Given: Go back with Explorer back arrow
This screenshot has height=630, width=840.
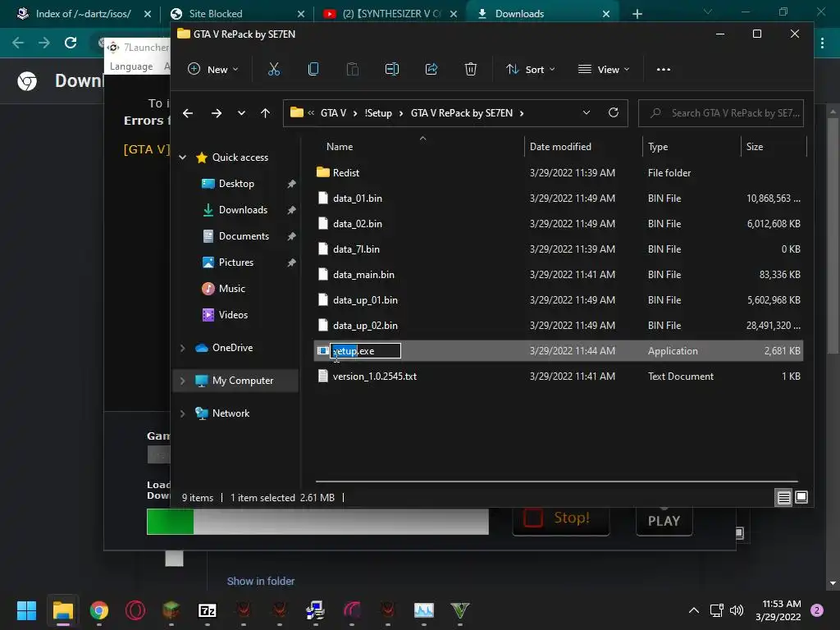Looking at the screenshot, I should click(x=188, y=113).
